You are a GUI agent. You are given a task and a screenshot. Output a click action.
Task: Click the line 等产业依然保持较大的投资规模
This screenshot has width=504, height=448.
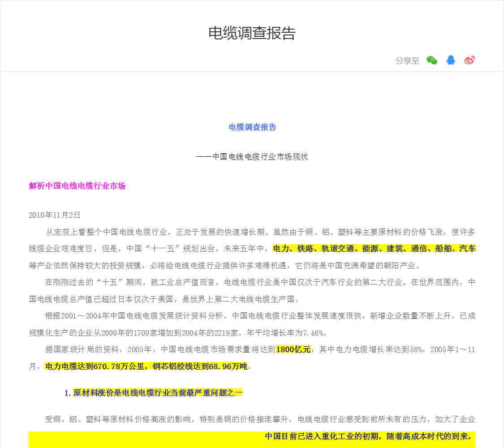click(x=225, y=266)
